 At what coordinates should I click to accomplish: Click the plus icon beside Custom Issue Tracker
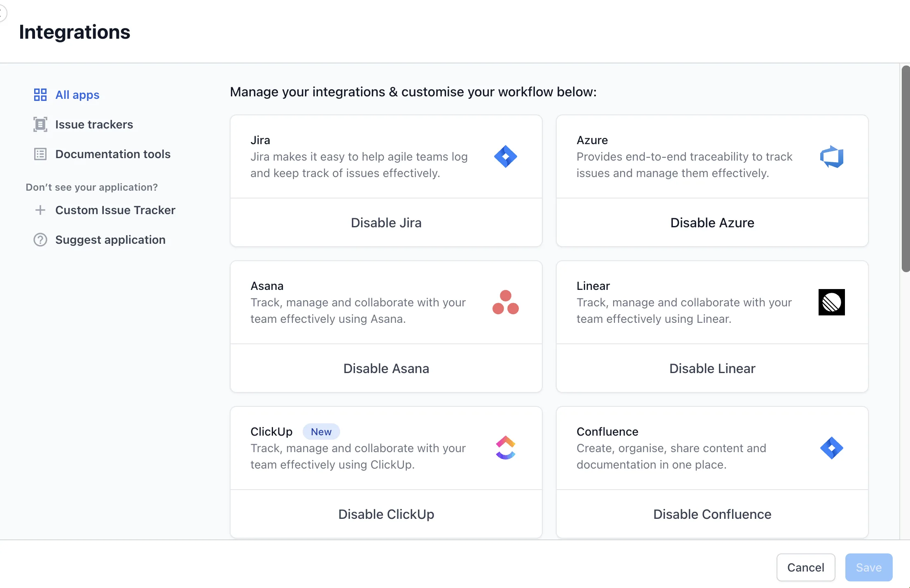point(40,210)
